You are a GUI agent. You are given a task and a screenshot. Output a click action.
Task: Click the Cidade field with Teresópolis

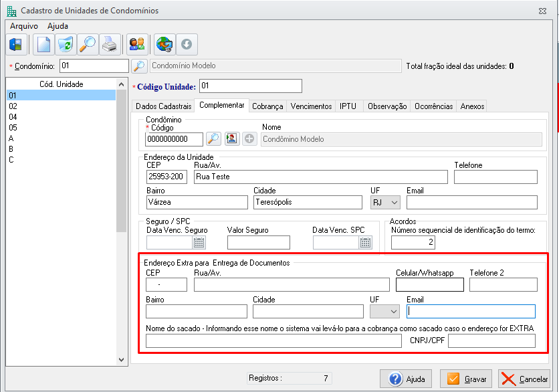coord(308,202)
